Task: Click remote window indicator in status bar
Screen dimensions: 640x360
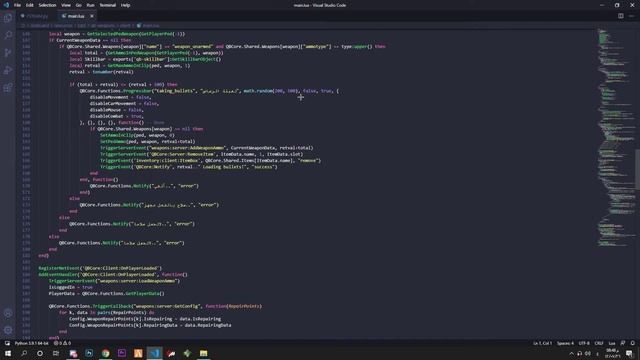Action: tap(7, 343)
